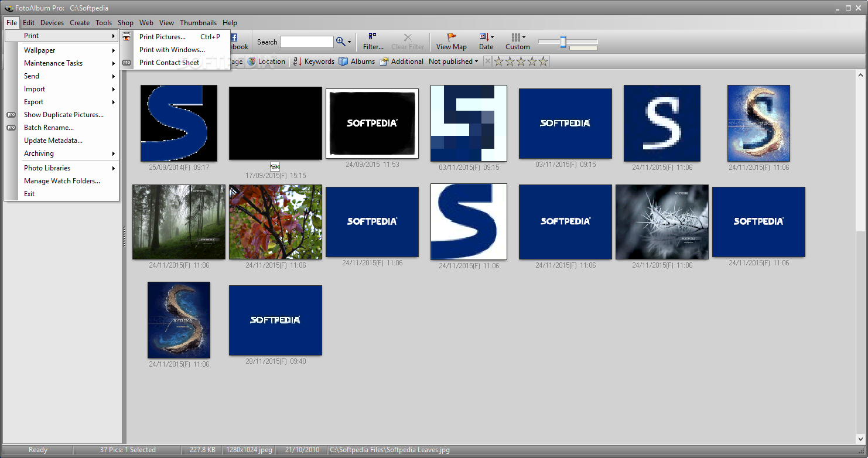
Task: Set rating to two stars
Action: [510, 61]
